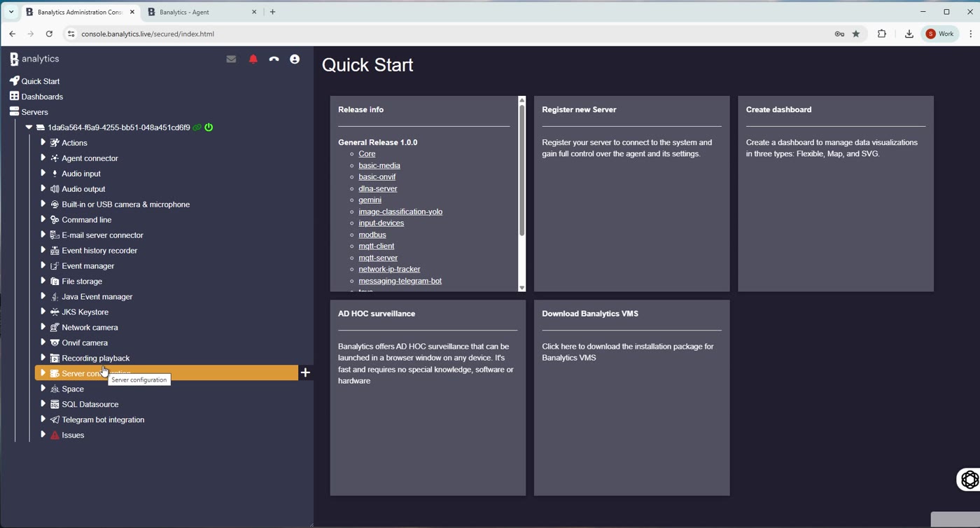980x528 pixels.
Task: Click the Agent connector node icon
Action: point(55,158)
